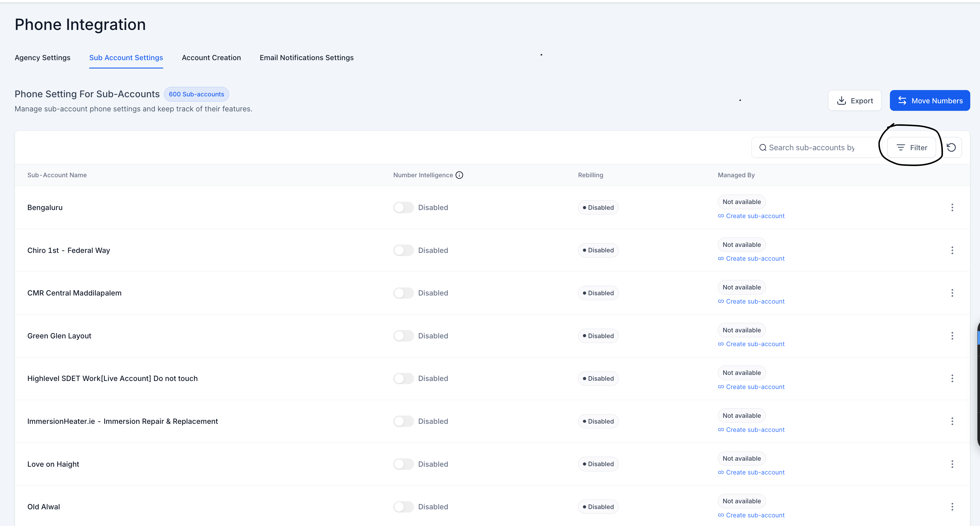Click Create sub-account link for Chiro 1st

pyautogui.click(x=755, y=259)
